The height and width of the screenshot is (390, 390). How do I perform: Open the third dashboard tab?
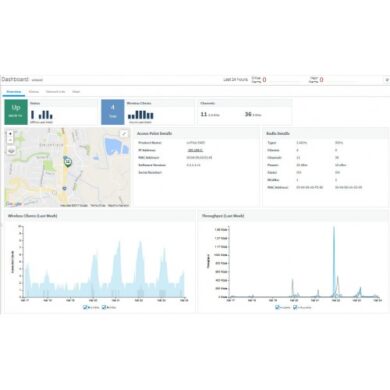(55, 92)
